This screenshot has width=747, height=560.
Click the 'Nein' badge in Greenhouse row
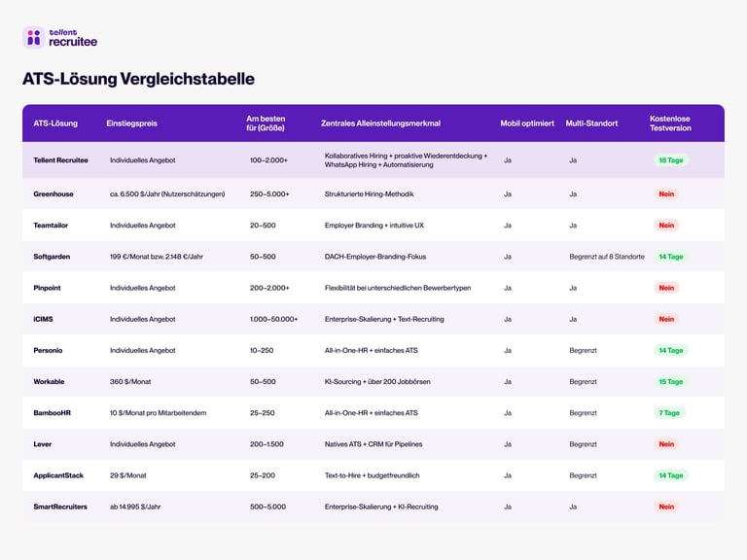[x=666, y=194]
